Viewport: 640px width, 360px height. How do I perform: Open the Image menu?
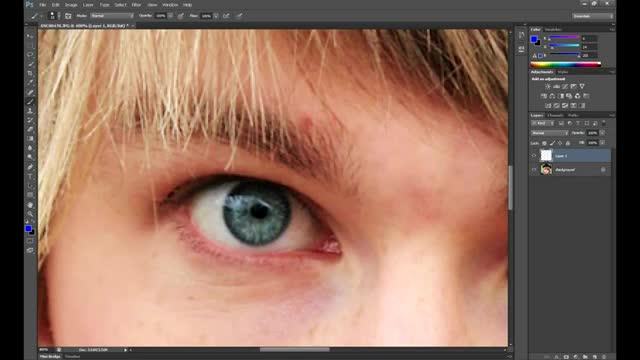click(x=71, y=5)
